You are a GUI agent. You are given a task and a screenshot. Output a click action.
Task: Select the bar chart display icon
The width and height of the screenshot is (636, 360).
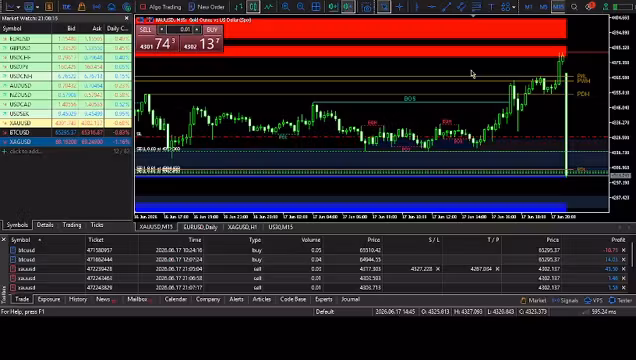point(238,7)
